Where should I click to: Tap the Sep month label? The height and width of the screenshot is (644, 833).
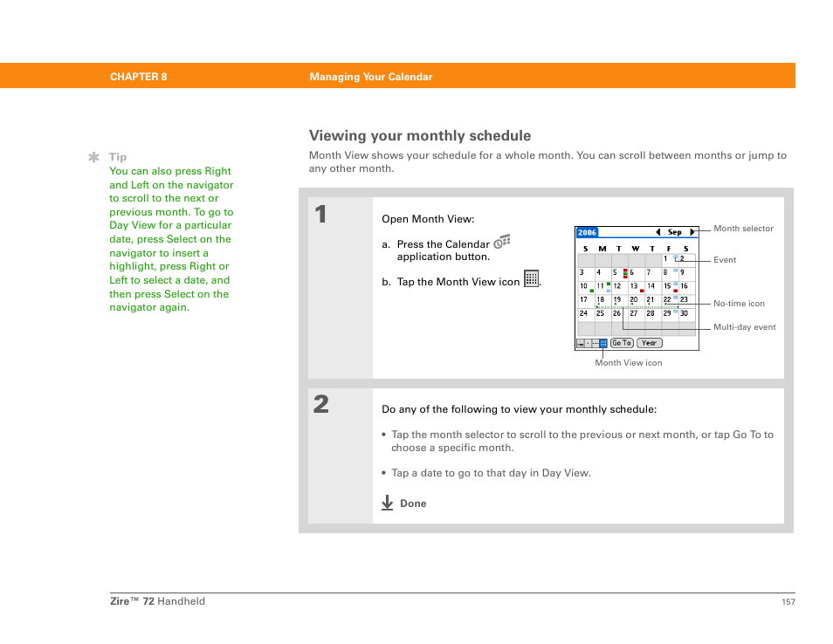click(x=675, y=232)
